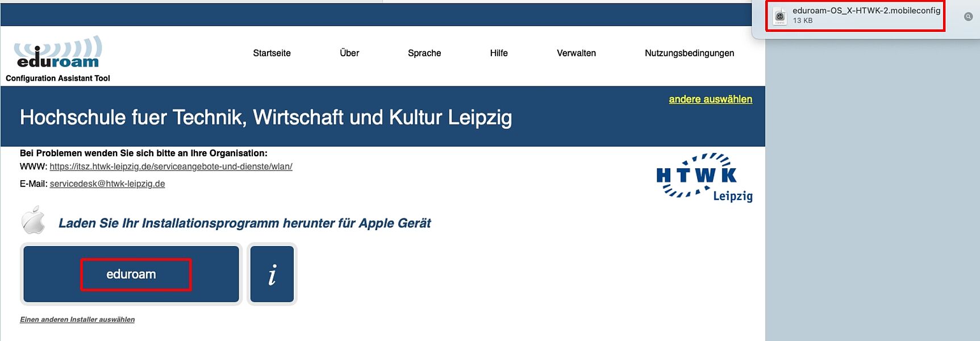Viewport: 980px width, 341px height.
Task: Open downloaded eduroam-OS_X-HTWK-2.mobileconfig file
Action: 855,15
